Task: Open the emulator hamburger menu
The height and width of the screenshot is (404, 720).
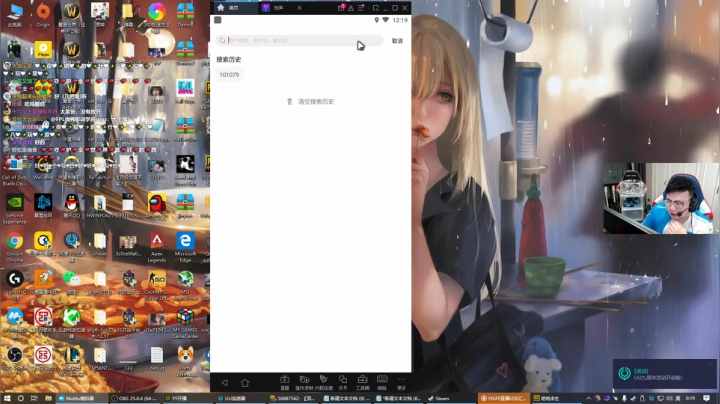Action: tap(361, 8)
